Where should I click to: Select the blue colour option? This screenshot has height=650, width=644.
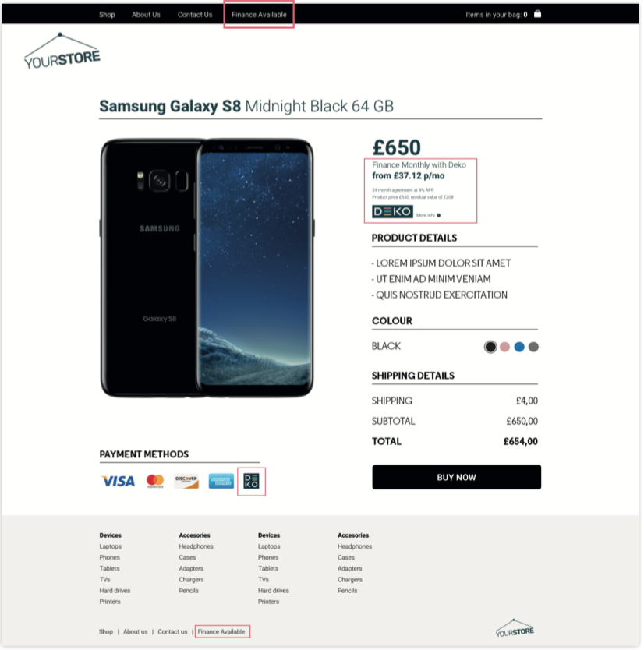(519, 347)
